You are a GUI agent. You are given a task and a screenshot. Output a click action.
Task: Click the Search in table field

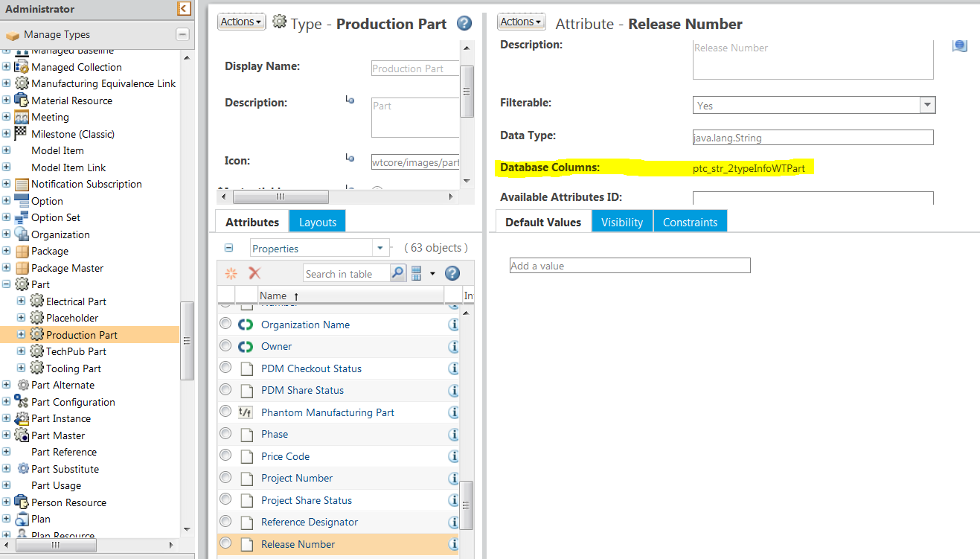click(x=347, y=274)
